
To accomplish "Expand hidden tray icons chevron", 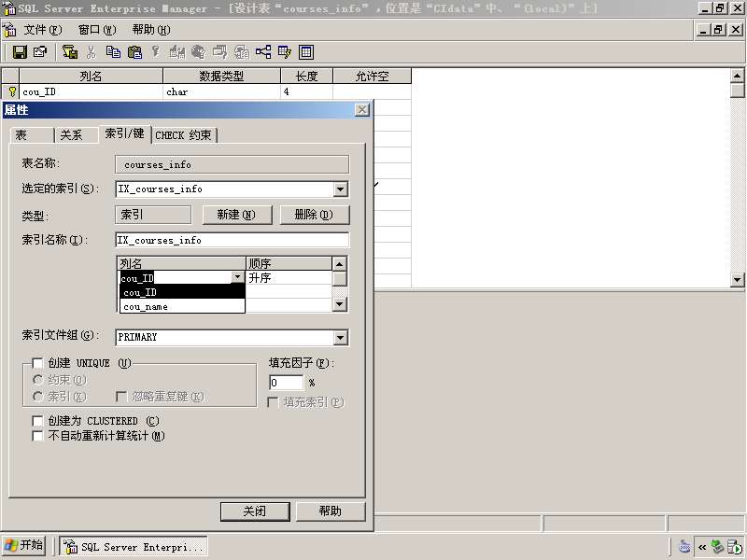I will tap(702, 547).
